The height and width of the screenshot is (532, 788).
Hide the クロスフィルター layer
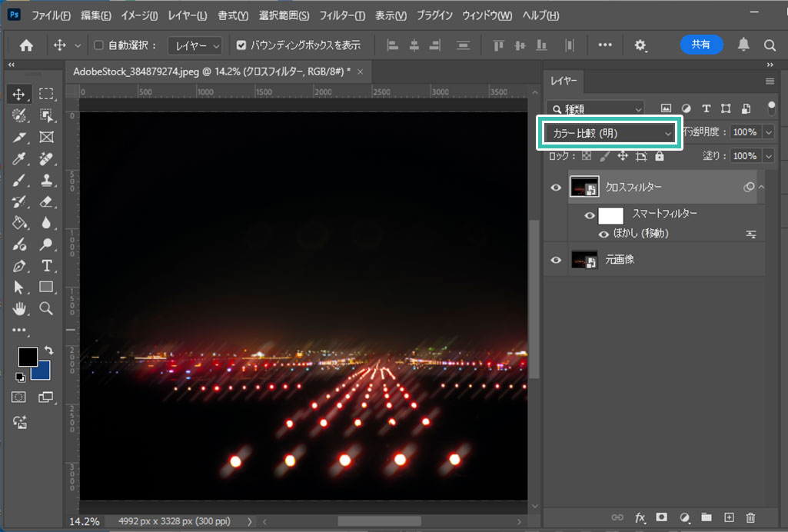(x=557, y=188)
